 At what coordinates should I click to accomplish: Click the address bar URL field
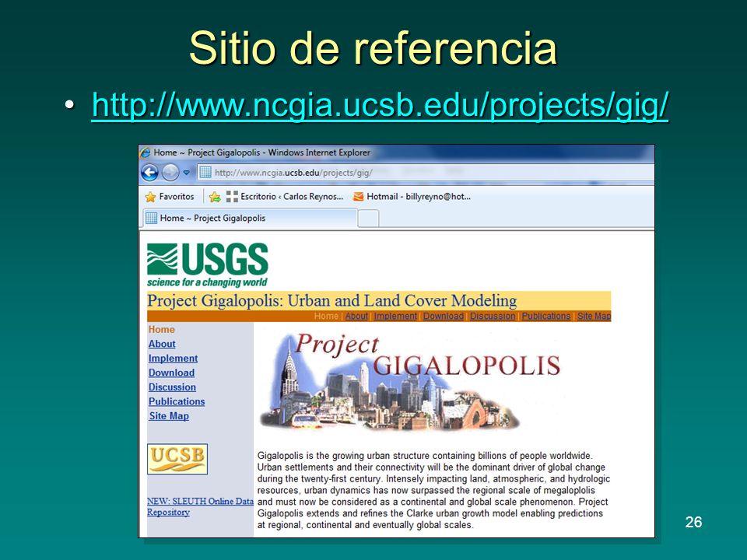[x=426, y=173]
